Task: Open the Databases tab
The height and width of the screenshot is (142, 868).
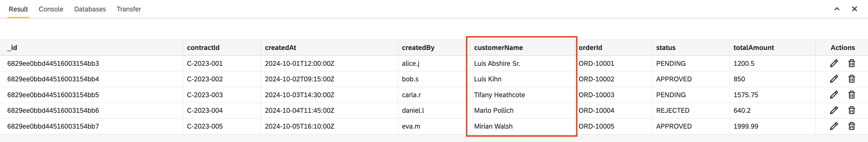Action: (90, 9)
